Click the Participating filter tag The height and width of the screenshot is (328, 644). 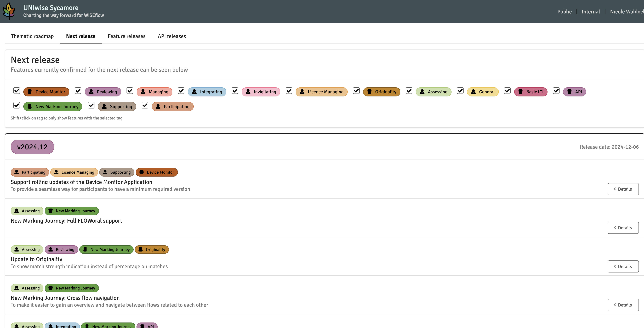tap(173, 107)
